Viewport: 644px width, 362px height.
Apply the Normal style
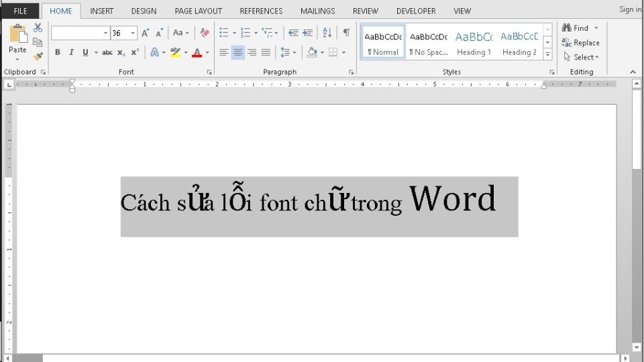pyautogui.click(x=383, y=42)
